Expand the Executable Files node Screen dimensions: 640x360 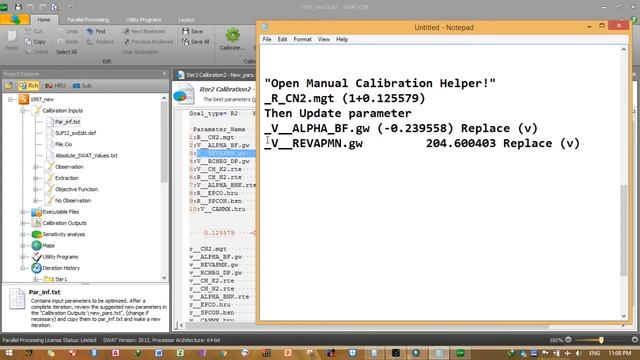(x=23, y=212)
